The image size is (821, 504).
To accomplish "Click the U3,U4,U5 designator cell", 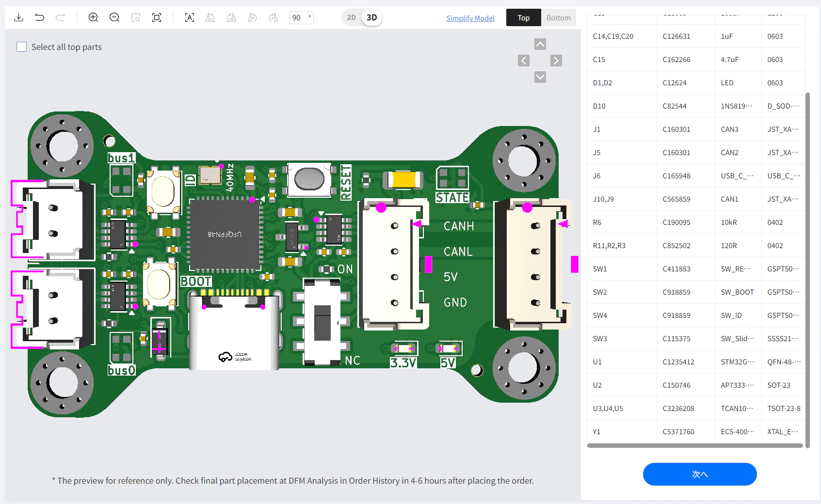I will (622, 409).
